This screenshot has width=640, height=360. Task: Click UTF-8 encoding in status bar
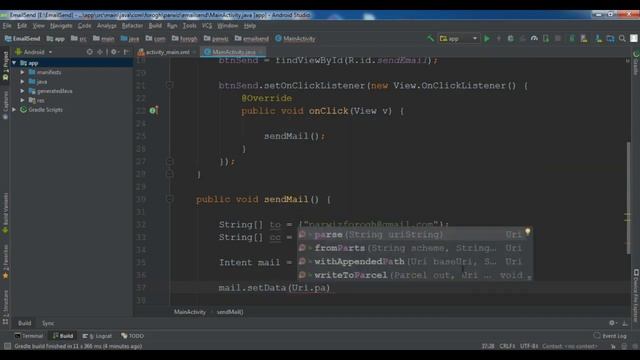529,346
